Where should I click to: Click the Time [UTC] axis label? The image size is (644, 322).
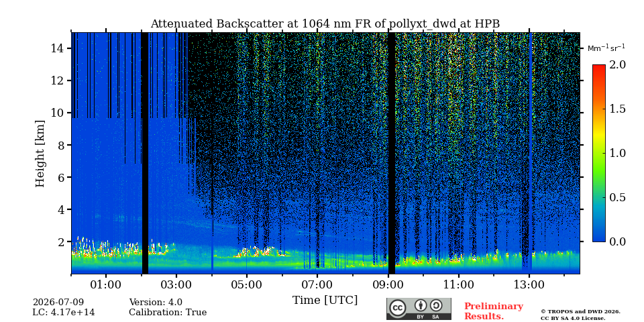point(325,301)
